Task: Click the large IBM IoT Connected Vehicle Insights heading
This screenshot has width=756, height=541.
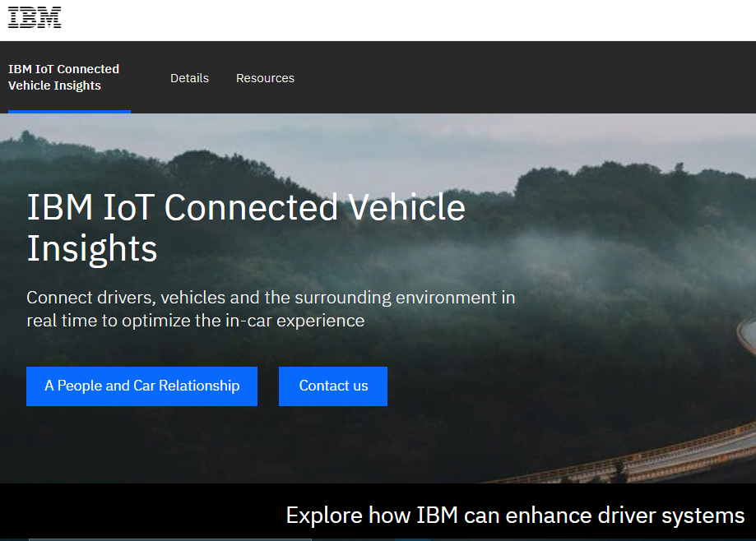Action: click(246, 228)
